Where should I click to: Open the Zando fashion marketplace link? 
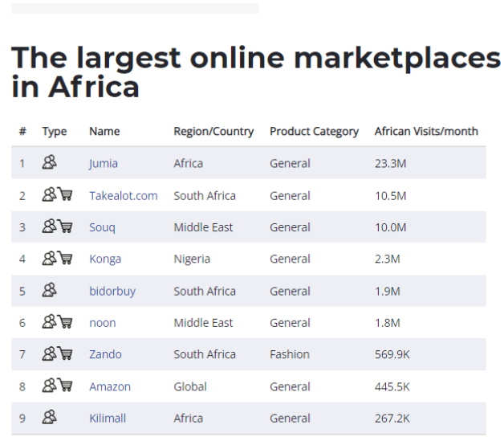pos(105,354)
